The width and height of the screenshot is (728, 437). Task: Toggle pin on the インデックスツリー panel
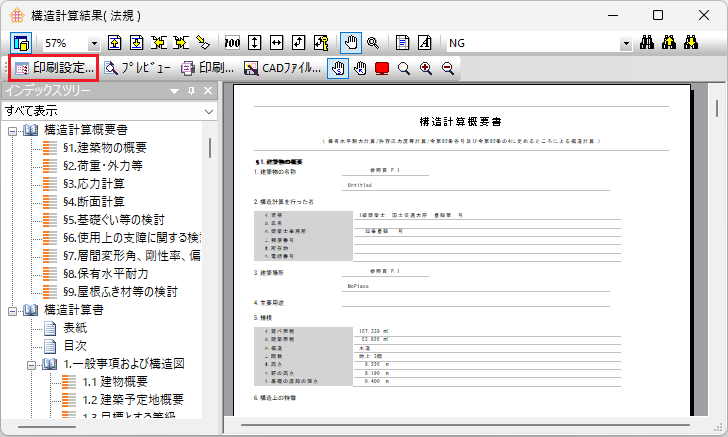(x=192, y=91)
